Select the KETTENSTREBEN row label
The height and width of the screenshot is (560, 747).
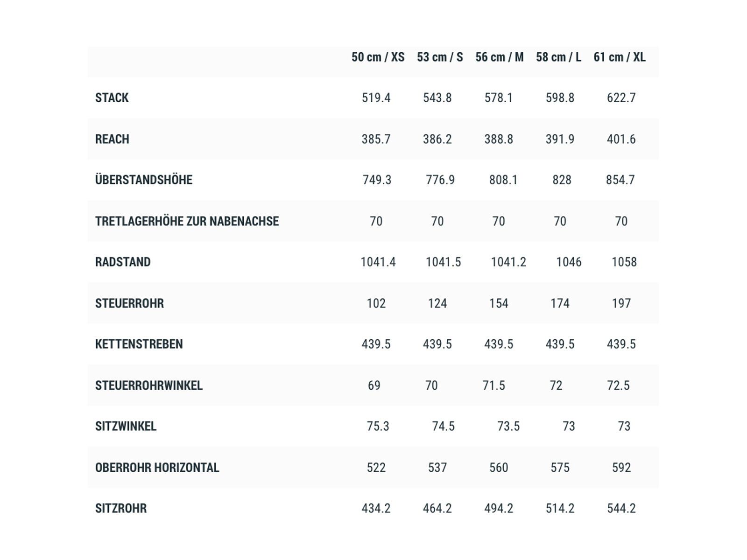(x=139, y=344)
